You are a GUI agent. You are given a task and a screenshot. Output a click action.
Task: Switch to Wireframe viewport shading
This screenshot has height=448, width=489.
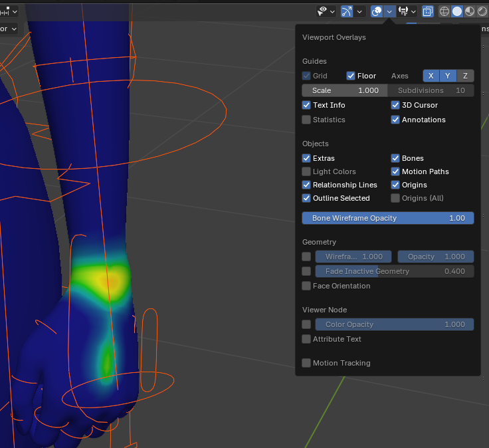pos(444,11)
